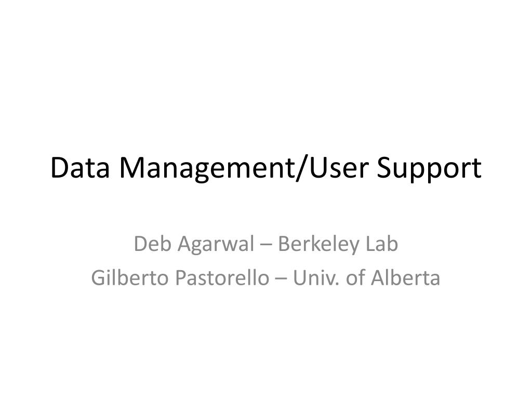Image resolution: width=532 pixels, height=399 pixels.
Task: Click the word "Support" in the title
Action: click(x=429, y=170)
